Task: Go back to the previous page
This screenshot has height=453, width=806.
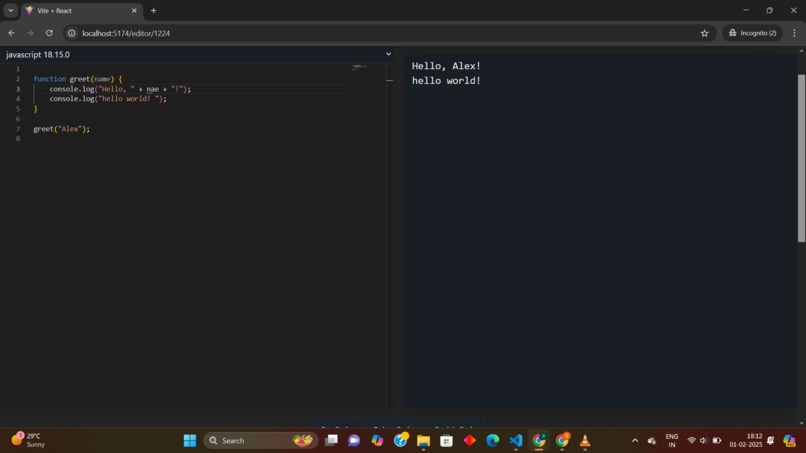Action: click(x=11, y=33)
